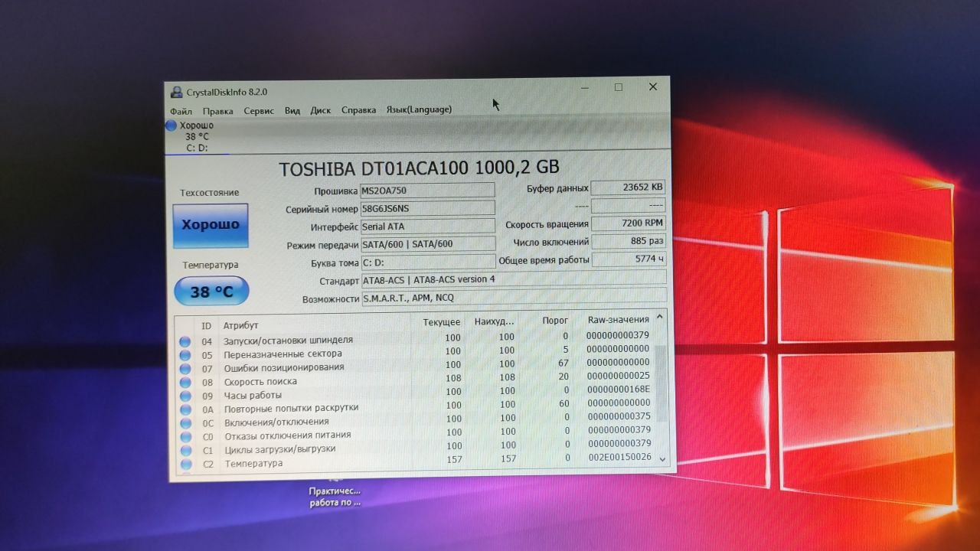Click the ID column header
This screenshot has width=980, height=551.
(x=206, y=326)
